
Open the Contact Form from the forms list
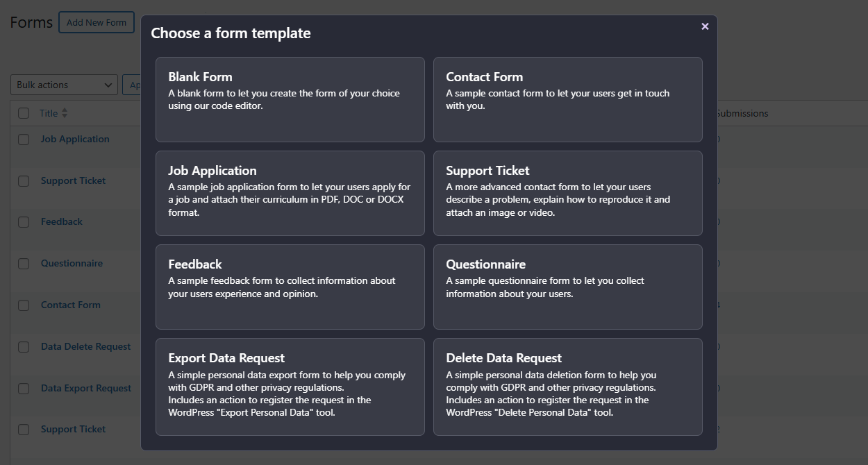(x=70, y=305)
